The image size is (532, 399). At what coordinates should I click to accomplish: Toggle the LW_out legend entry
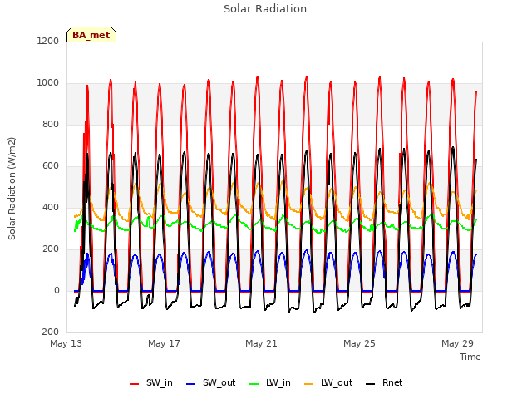pos(328,383)
